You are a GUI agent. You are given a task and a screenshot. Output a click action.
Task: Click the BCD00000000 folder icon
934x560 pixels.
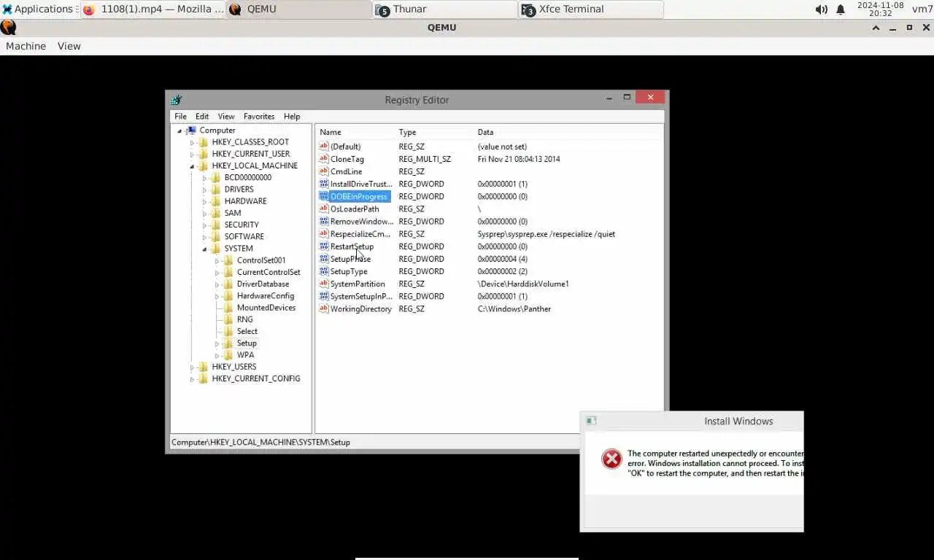click(x=216, y=177)
